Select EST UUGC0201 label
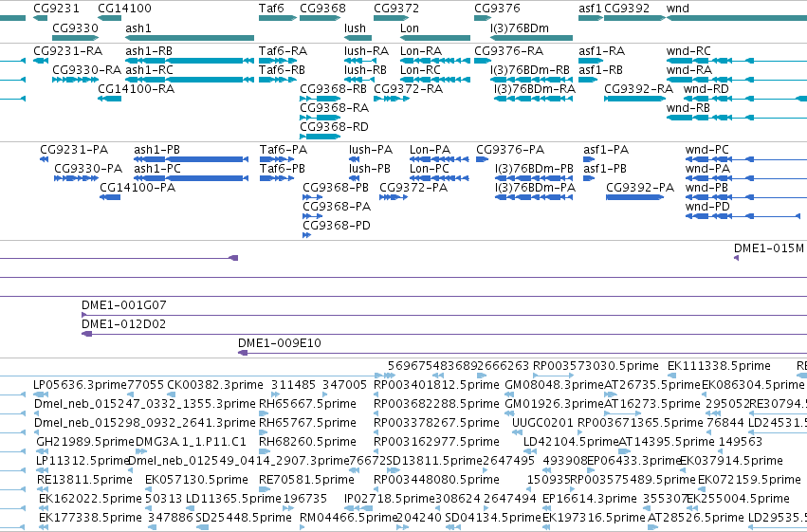The image size is (807, 532). point(542,422)
